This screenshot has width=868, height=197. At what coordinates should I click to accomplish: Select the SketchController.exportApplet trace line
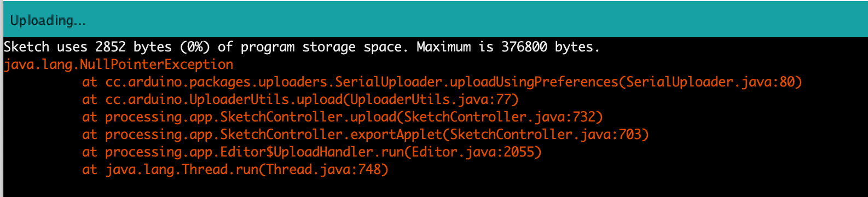tap(366, 135)
